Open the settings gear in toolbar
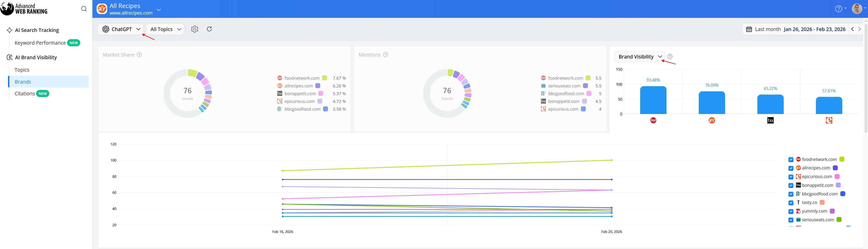This screenshot has width=868, height=249. click(194, 29)
